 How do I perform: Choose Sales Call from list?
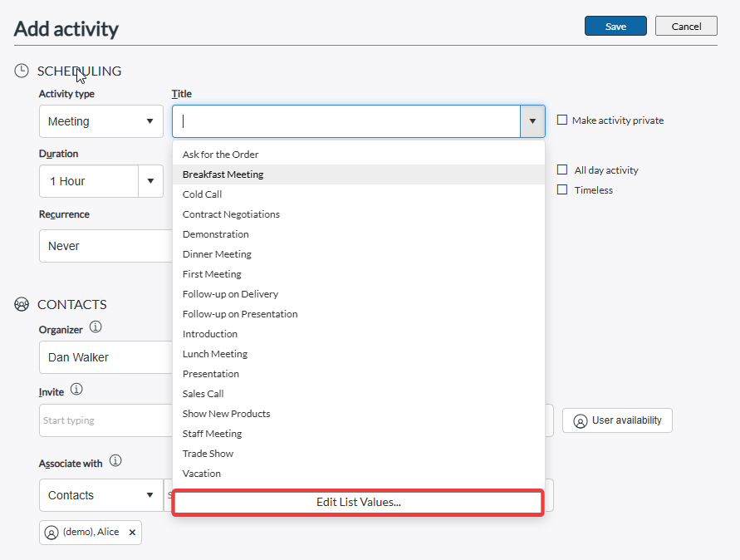click(x=359, y=394)
